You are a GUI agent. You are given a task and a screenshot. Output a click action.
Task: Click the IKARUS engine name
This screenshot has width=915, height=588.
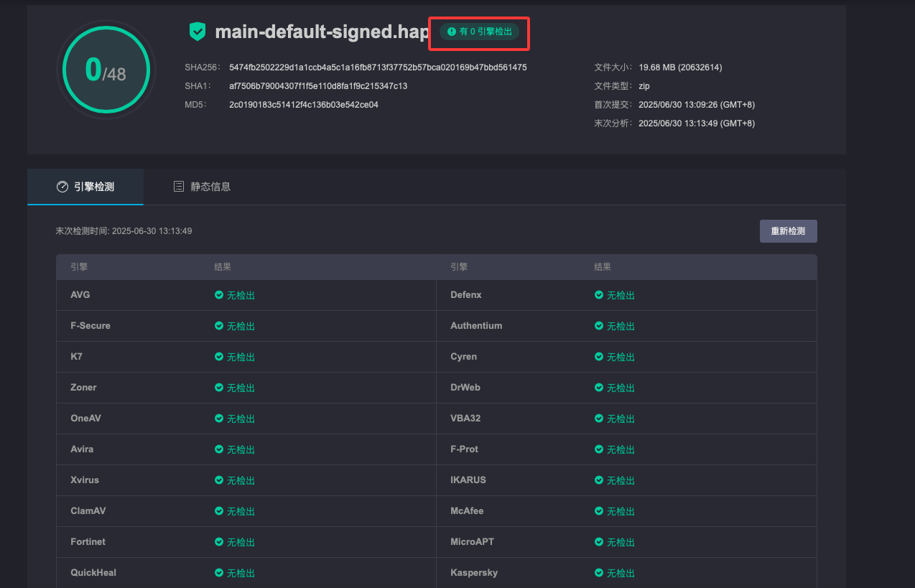pos(468,480)
